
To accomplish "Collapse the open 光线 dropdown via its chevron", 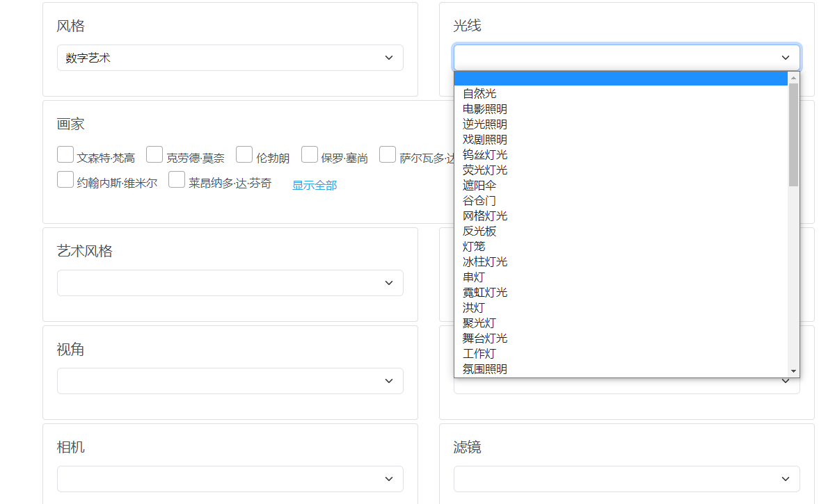I will pyautogui.click(x=786, y=58).
